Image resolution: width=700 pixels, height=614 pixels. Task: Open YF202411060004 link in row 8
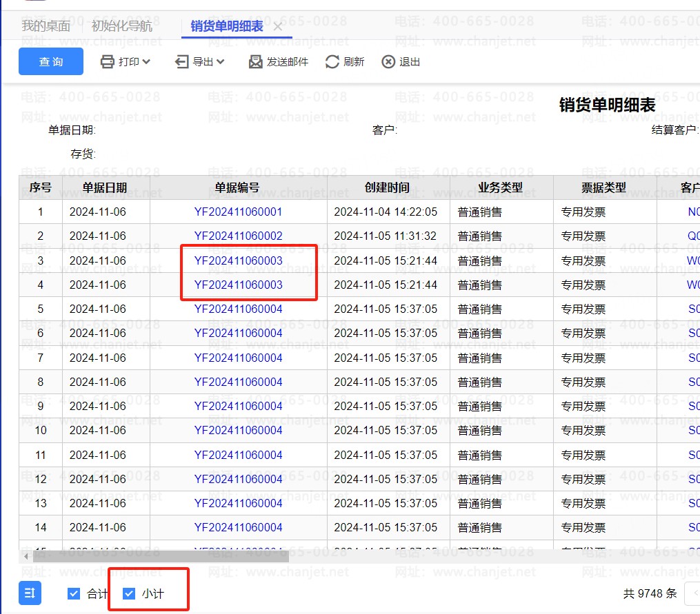[x=239, y=382]
